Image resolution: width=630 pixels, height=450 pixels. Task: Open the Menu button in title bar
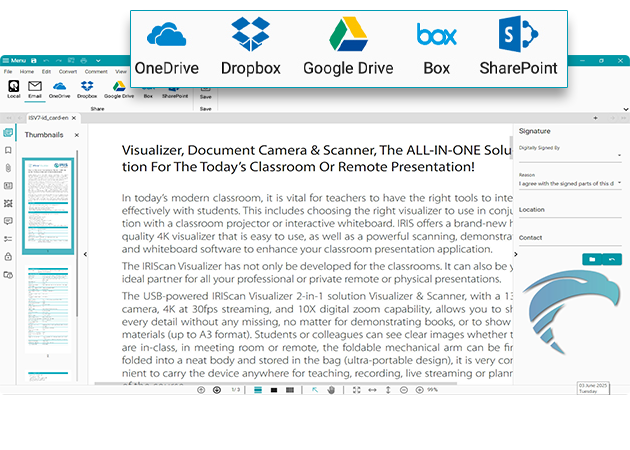14,61
